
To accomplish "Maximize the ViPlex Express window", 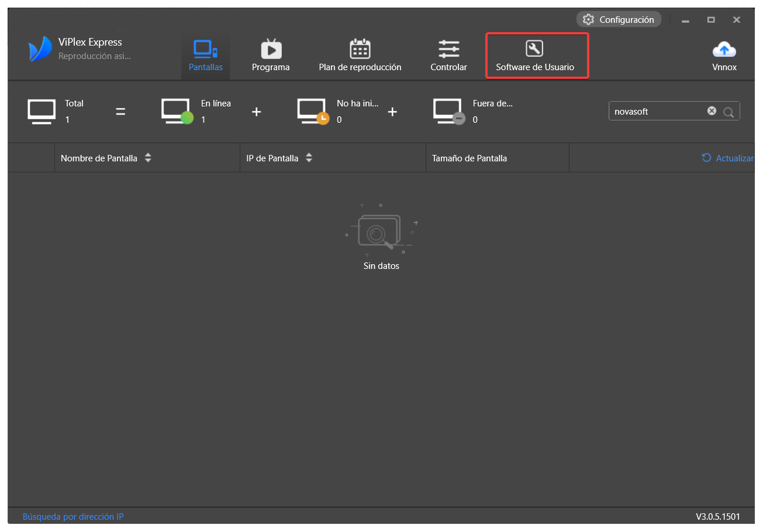I will pyautogui.click(x=711, y=20).
